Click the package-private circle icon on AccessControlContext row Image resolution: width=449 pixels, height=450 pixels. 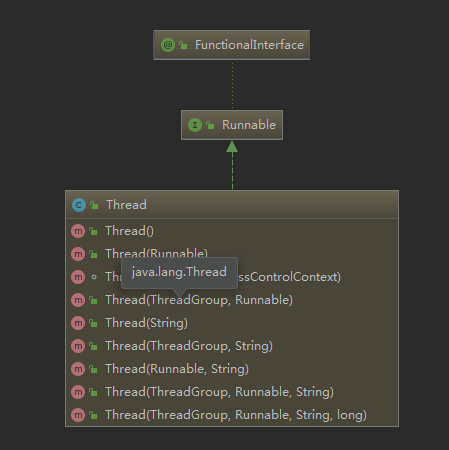click(94, 277)
